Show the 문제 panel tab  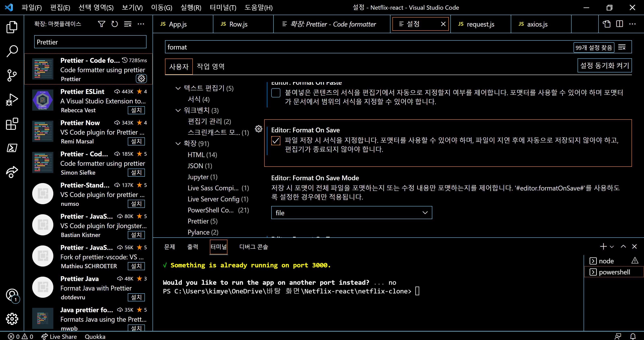click(169, 247)
